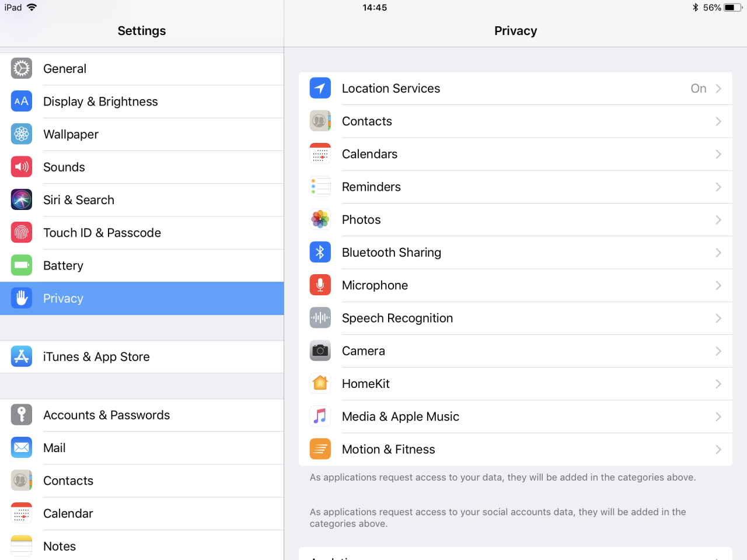This screenshot has width=747, height=560.
Task: Select the Camera icon in Privacy list
Action: coord(320,351)
